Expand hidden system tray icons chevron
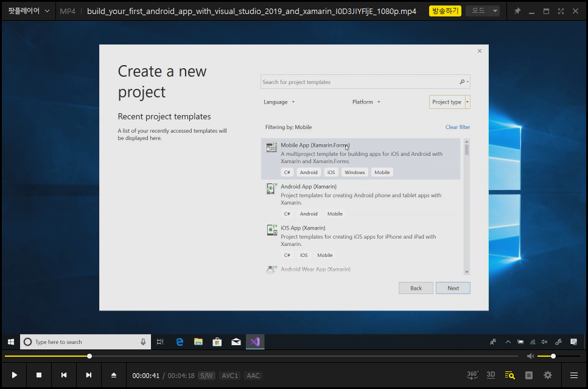This screenshot has width=588, height=389. coord(508,342)
